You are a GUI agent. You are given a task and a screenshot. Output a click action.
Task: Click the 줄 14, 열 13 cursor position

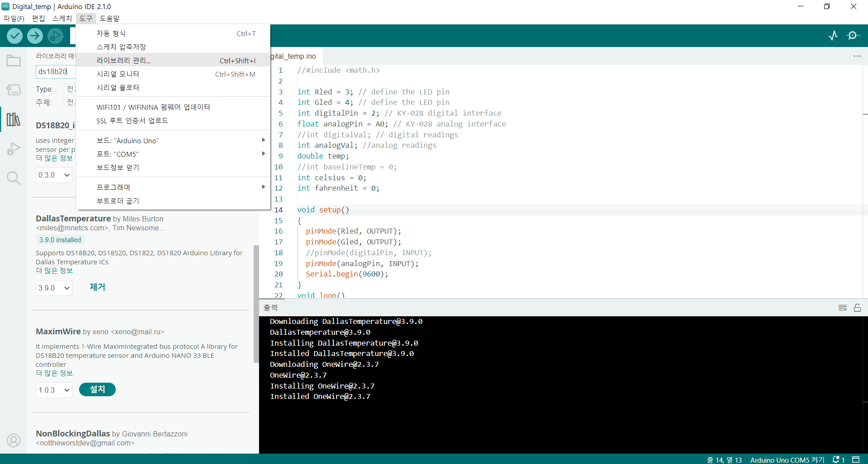[x=724, y=459]
